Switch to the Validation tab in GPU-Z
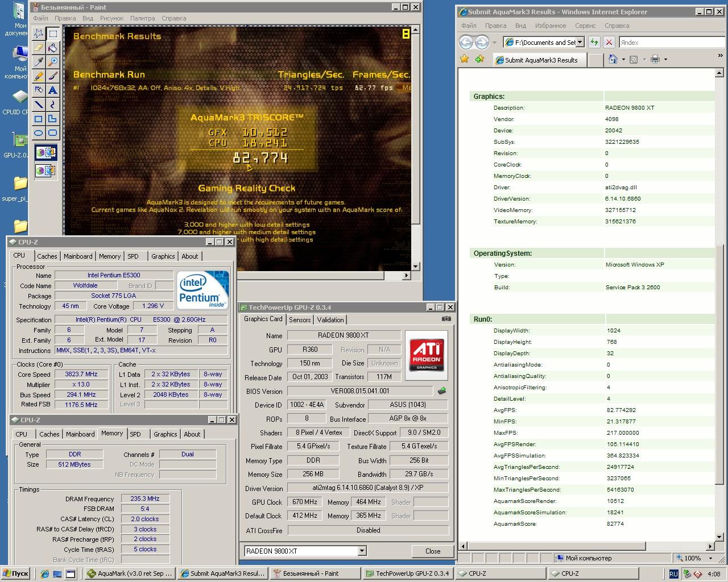 click(330, 320)
